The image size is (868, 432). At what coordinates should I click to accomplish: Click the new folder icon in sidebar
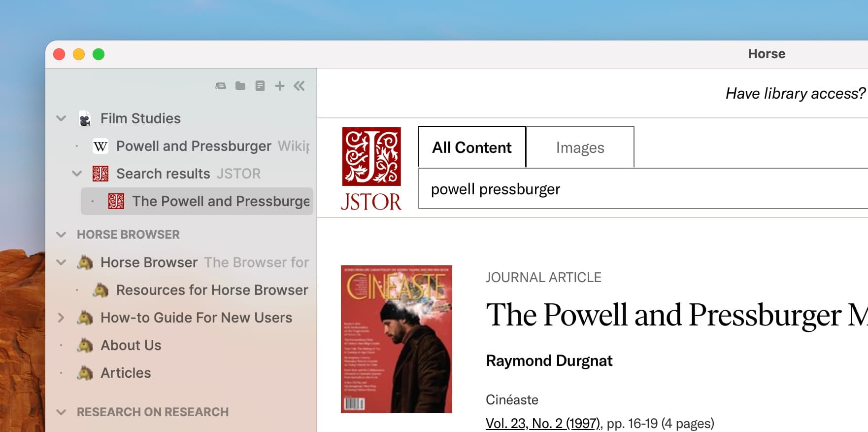(240, 86)
